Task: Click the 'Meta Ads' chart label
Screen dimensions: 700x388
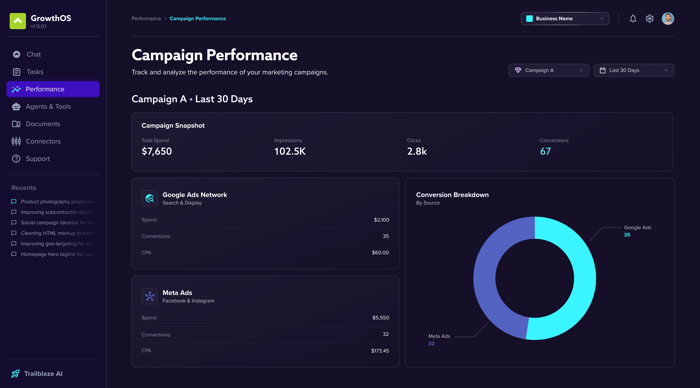Action: [x=439, y=336]
